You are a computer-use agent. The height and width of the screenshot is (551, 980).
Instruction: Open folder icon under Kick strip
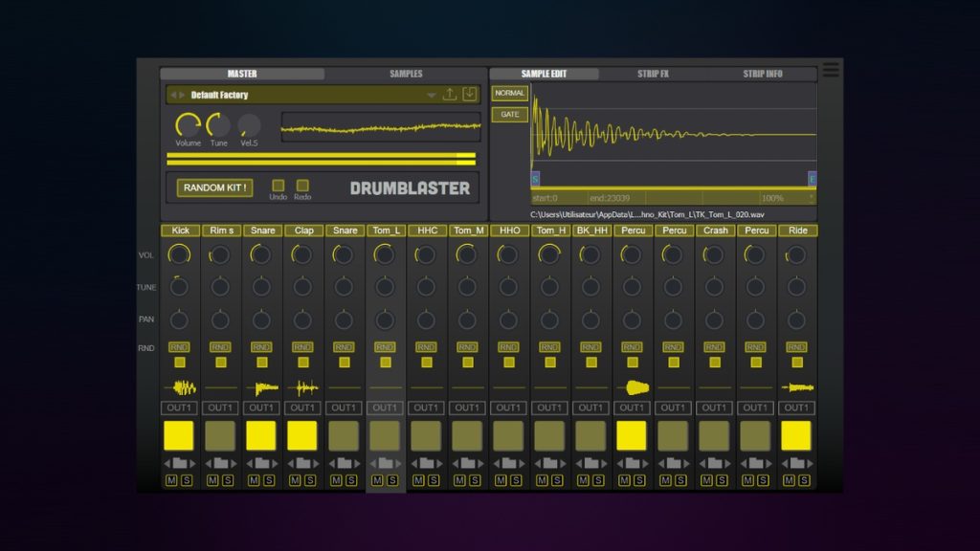[179, 463]
